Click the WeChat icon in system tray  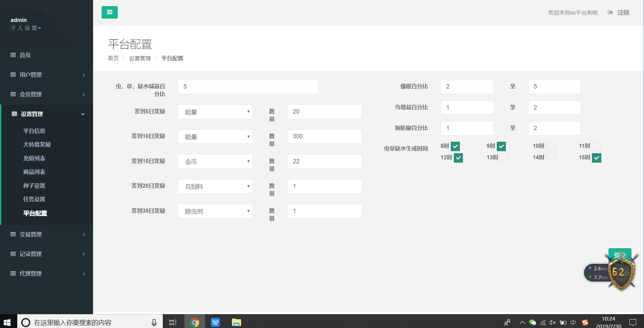532,322
